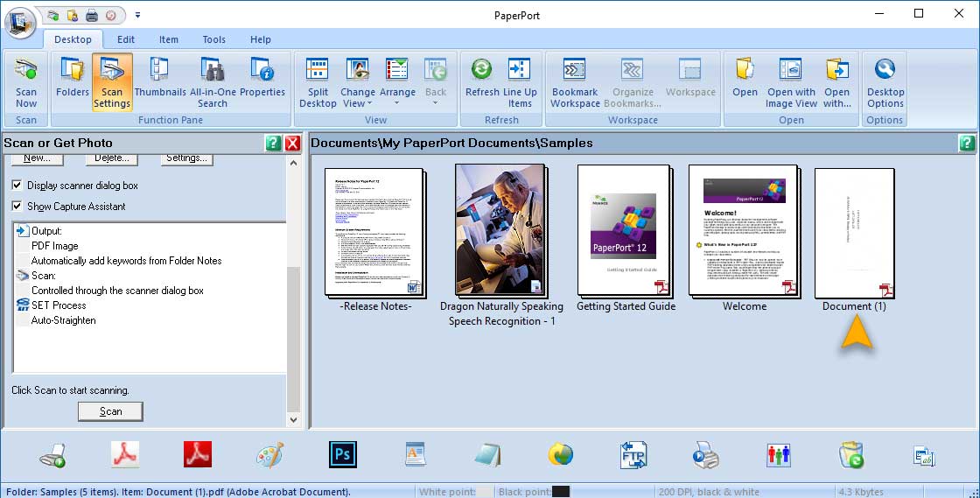
Task: Open Desktop Options
Action: click(x=885, y=82)
